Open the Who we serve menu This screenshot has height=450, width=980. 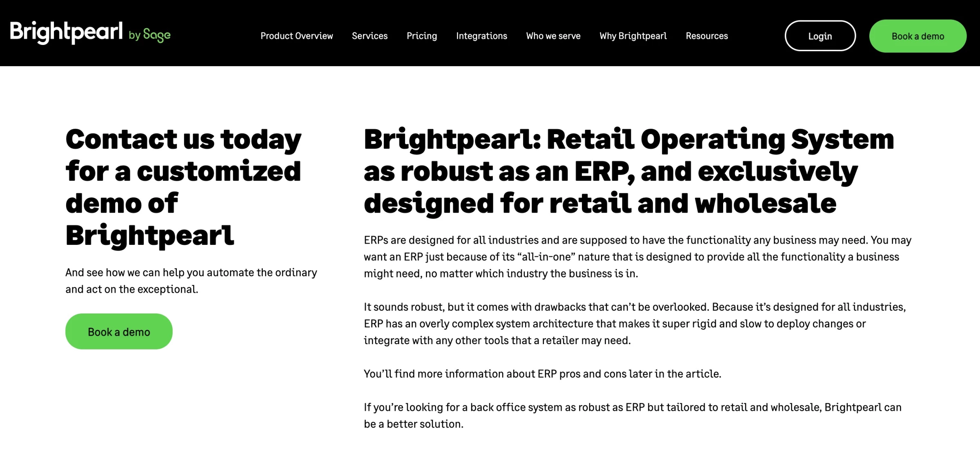553,36
